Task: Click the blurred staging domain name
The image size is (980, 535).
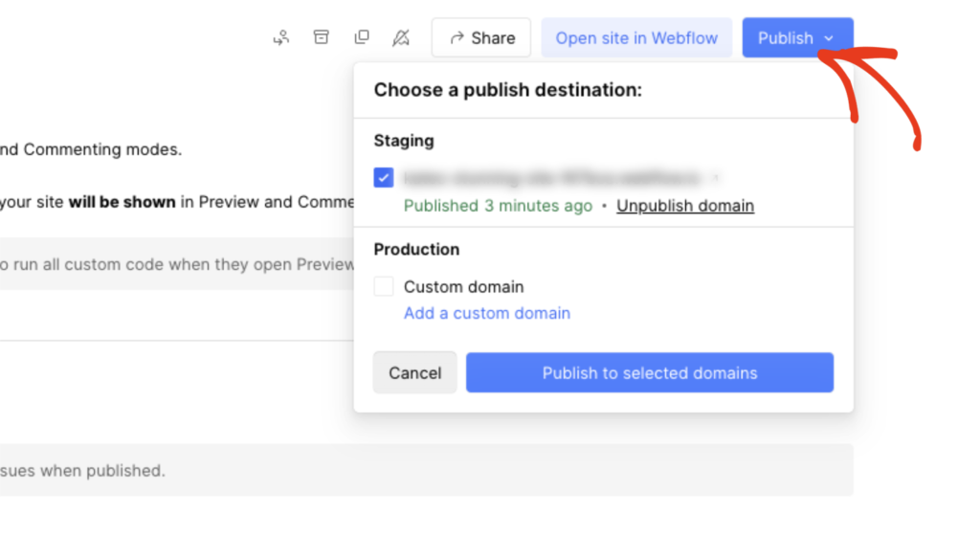Action: (x=552, y=178)
